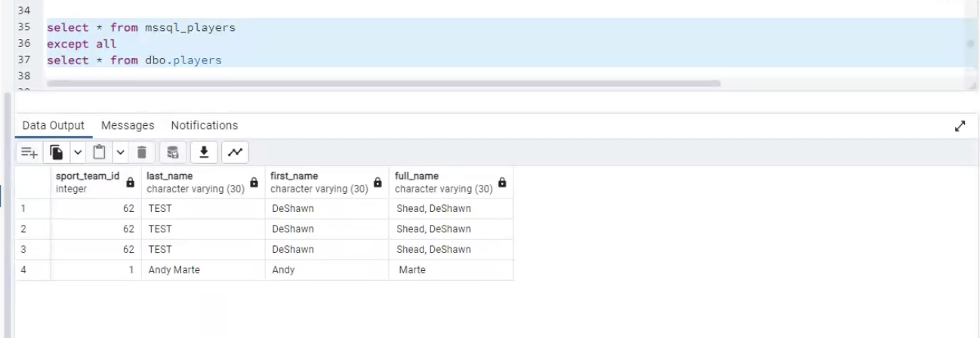Open copy options dropdown arrow
Image resolution: width=980 pixels, height=338 pixels.
pos(75,153)
